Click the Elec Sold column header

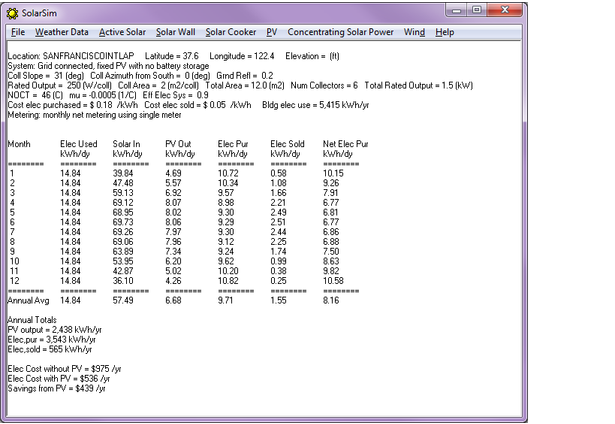tap(287, 144)
